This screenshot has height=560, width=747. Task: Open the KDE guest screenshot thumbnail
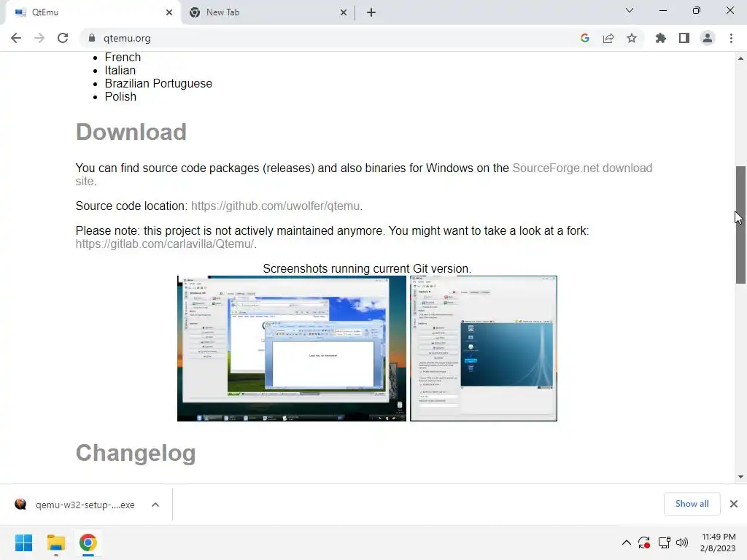click(484, 349)
